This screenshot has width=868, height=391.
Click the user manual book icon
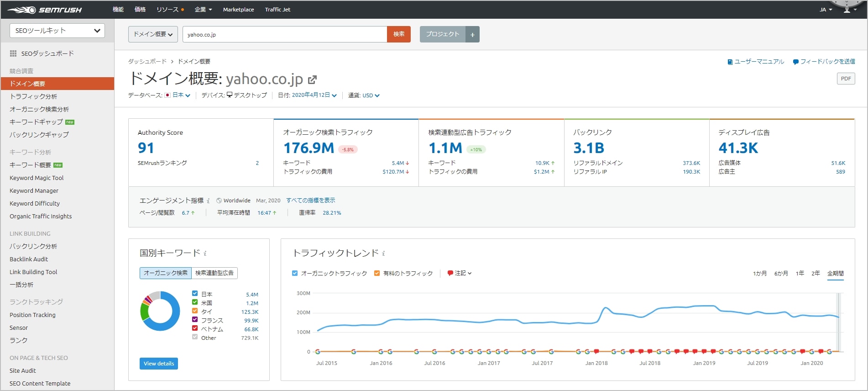click(730, 62)
